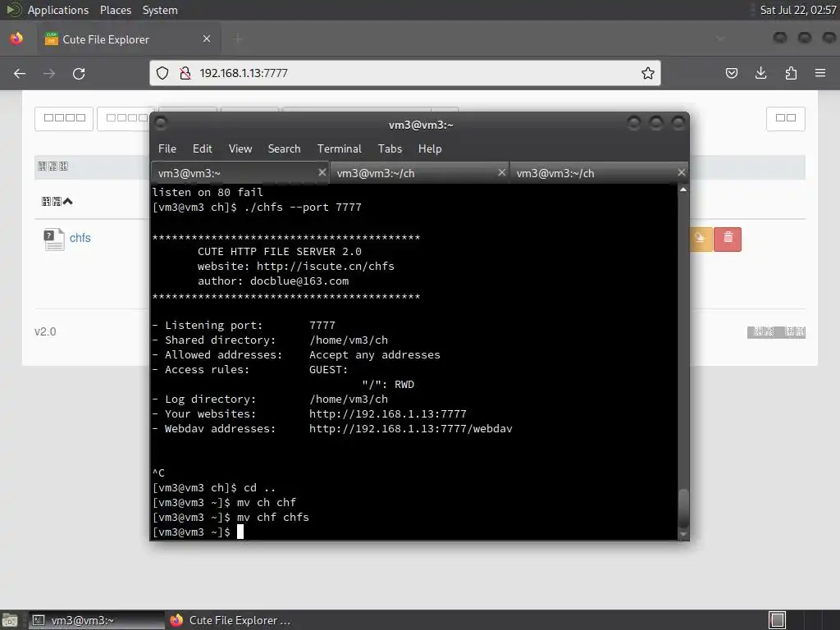840x630 pixels.
Task: Open a new browser tab
Action: (x=239, y=39)
